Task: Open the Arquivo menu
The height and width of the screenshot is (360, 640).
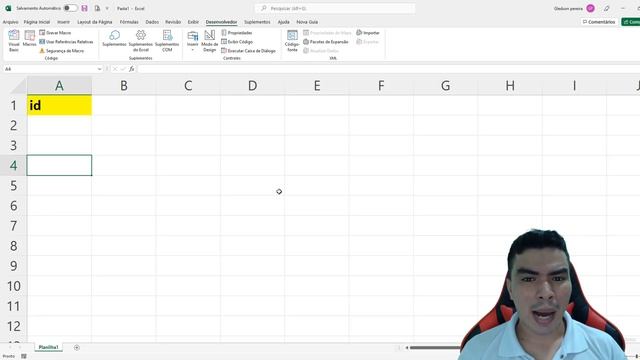Action: (x=10, y=22)
